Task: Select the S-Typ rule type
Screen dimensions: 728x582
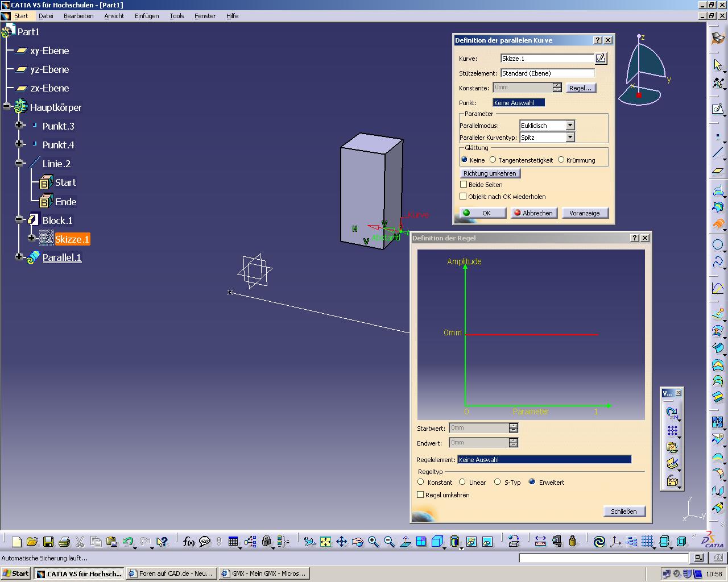Action: [498, 482]
